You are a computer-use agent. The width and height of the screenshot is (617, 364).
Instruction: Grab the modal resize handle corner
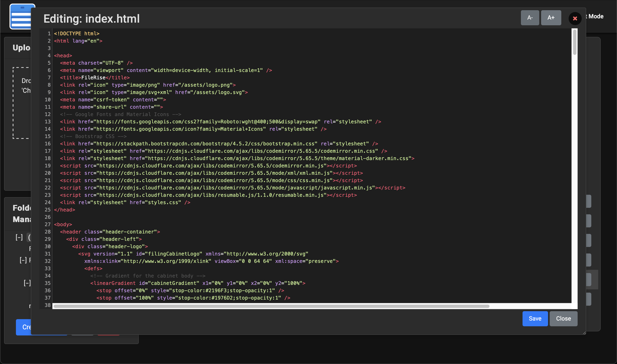(x=584, y=333)
